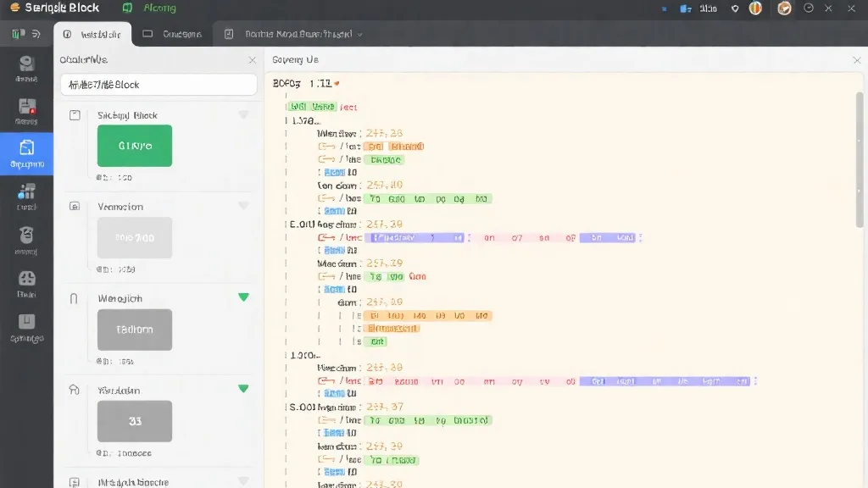Click the panel layout icon left of the tabs

pos(19,34)
